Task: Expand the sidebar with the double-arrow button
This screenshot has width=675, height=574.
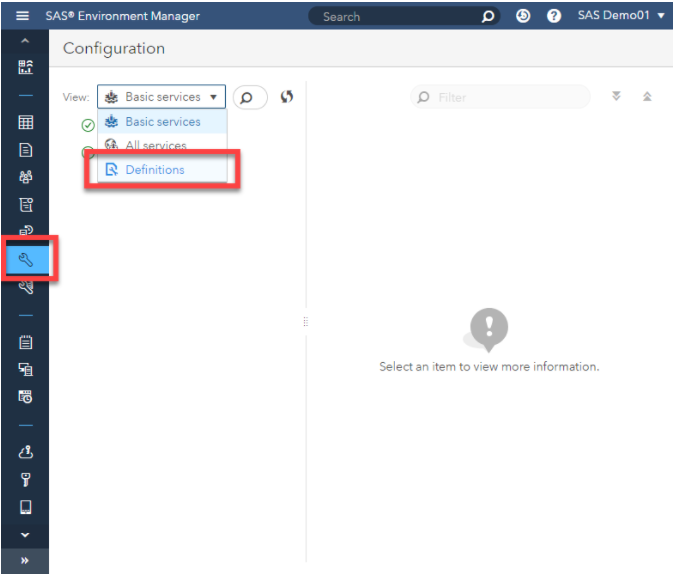Action: point(25,560)
